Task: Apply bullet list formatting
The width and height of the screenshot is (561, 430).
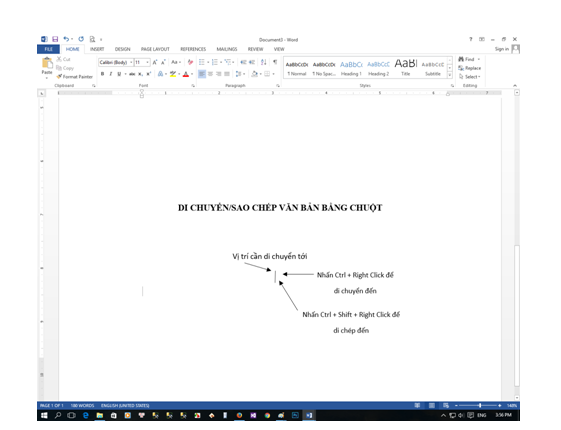Action: [x=202, y=62]
